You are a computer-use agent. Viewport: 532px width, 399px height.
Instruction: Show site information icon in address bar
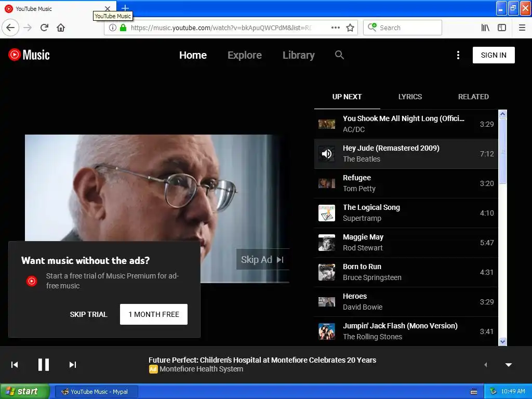(112, 28)
